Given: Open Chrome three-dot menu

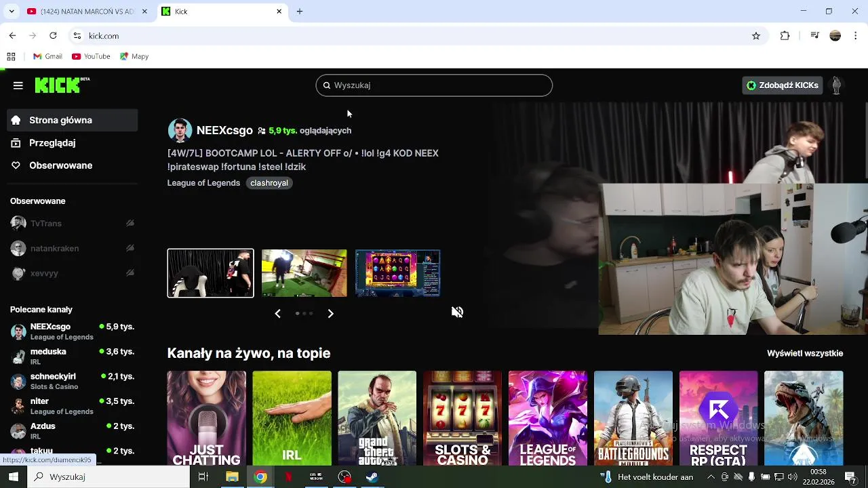Looking at the screenshot, I should pyautogui.click(x=856, y=36).
